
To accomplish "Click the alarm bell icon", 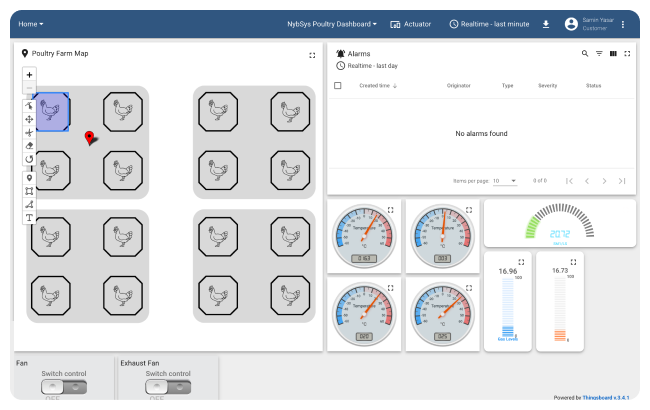I will click(x=340, y=53).
